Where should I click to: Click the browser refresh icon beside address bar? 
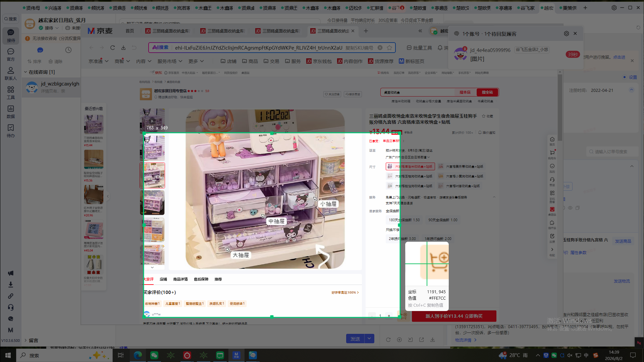(x=113, y=48)
